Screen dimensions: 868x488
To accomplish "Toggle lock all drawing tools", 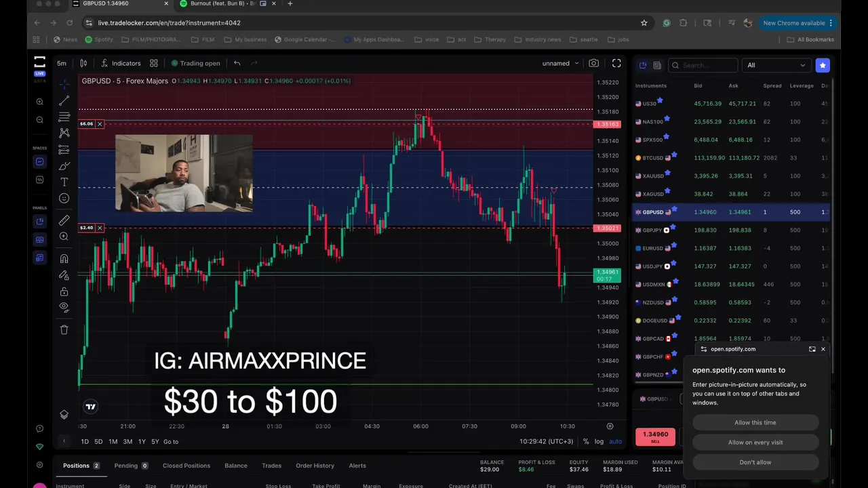I will tap(64, 291).
